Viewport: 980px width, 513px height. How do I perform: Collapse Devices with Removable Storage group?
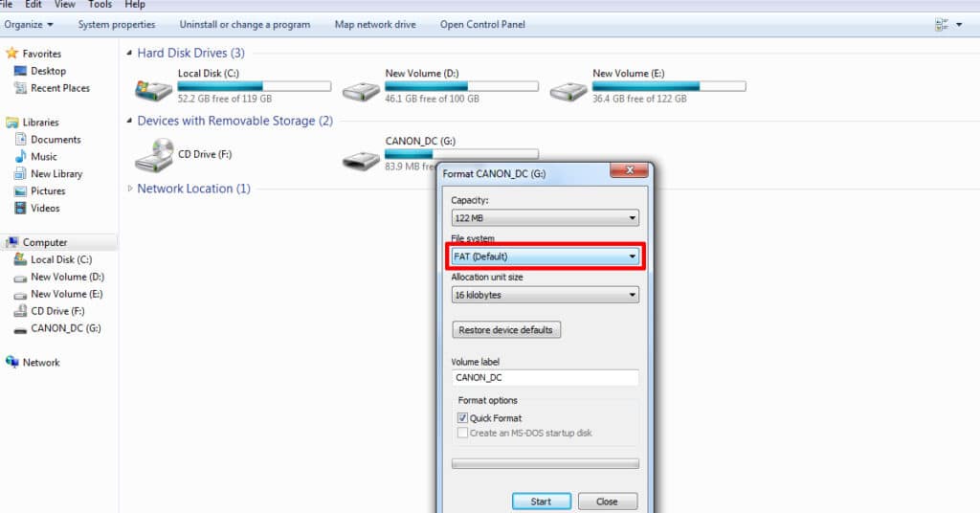(129, 121)
